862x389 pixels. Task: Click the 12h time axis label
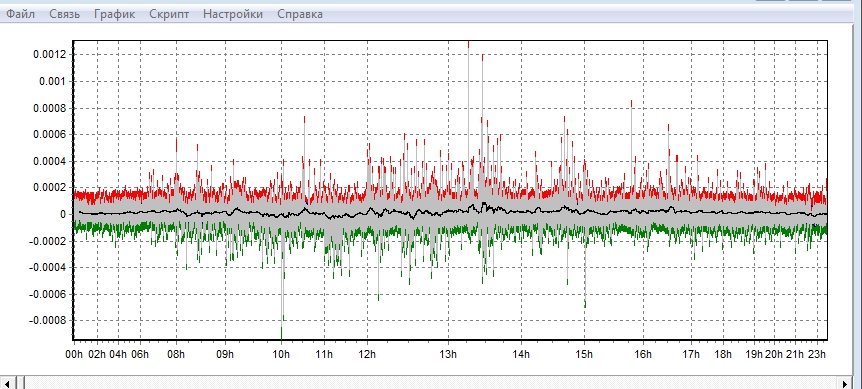point(367,354)
